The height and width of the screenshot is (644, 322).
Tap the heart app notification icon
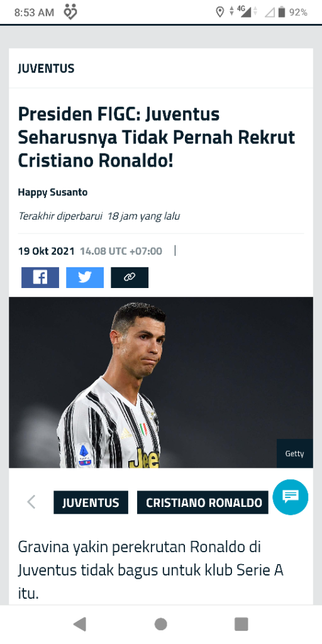tap(70, 12)
